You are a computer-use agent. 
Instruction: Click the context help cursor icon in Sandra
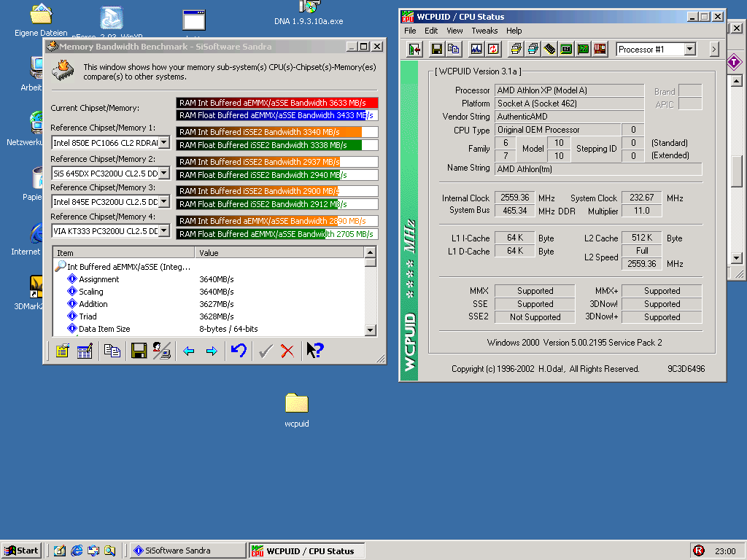coord(314,351)
